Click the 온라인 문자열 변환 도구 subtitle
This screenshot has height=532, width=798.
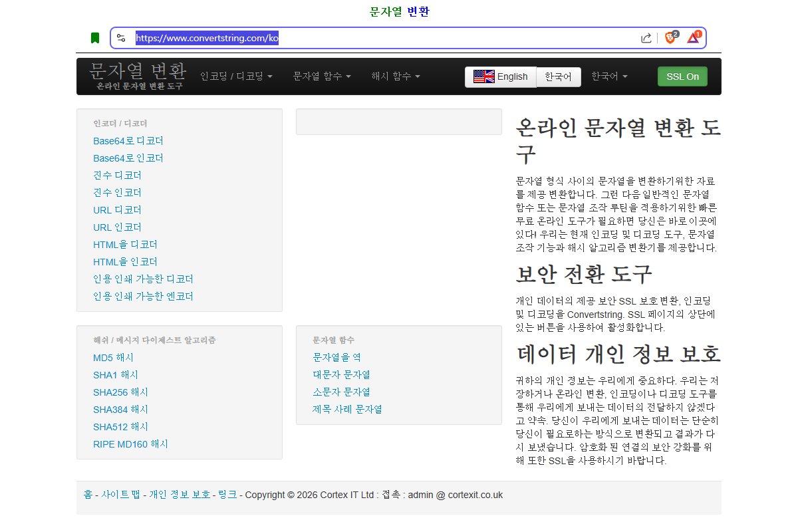(x=140, y=86)
